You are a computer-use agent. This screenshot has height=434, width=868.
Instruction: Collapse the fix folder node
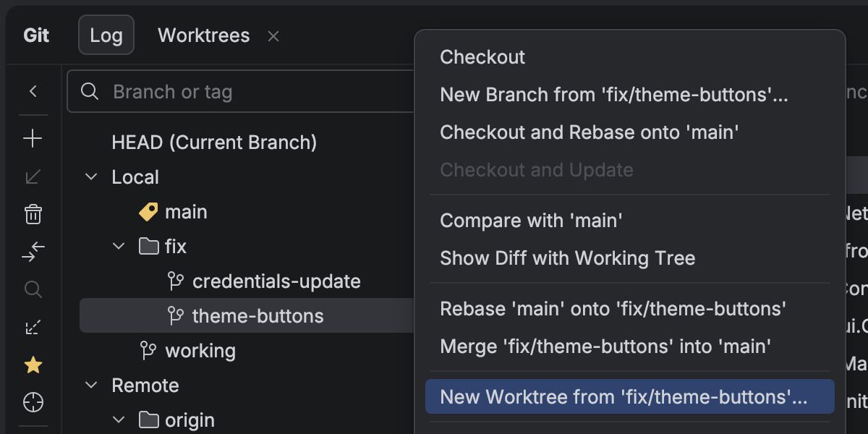tap(119, 247)
